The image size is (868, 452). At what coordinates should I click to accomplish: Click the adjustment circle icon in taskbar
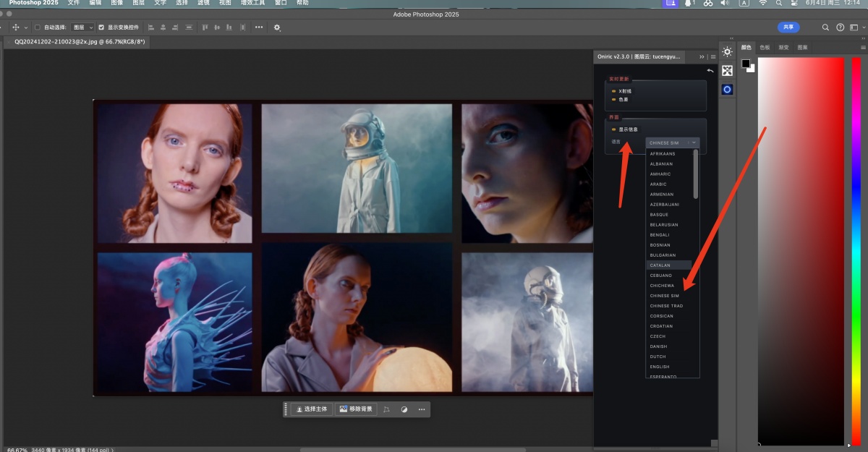(x=404, y=409)
